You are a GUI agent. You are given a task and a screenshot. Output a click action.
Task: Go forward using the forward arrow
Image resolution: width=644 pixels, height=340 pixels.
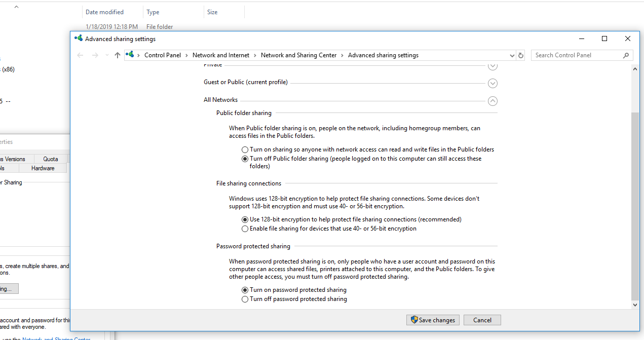[x=95, y=55]
